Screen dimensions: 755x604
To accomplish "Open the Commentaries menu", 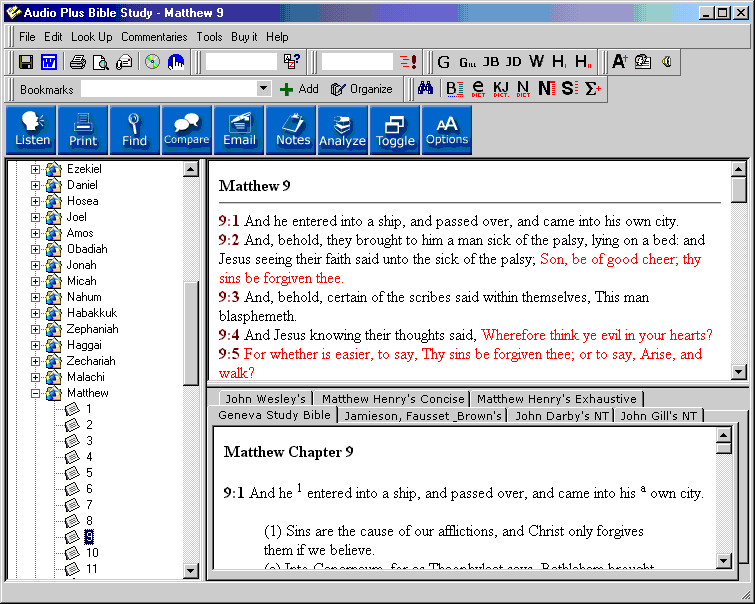I will 154,37.
